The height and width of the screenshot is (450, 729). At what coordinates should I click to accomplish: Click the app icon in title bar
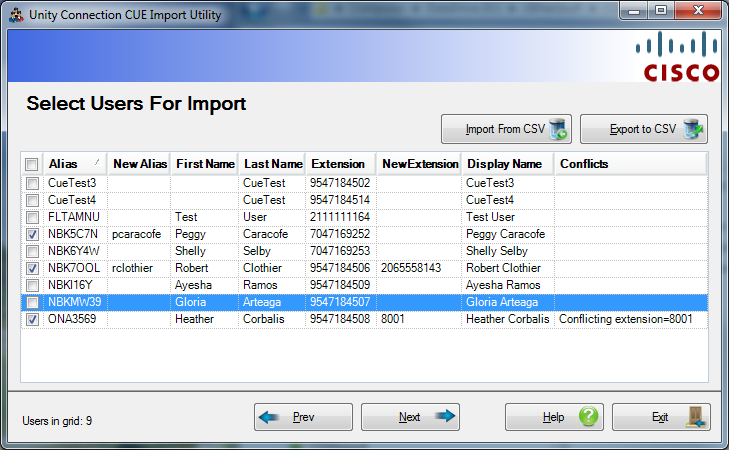coord(16,15)
